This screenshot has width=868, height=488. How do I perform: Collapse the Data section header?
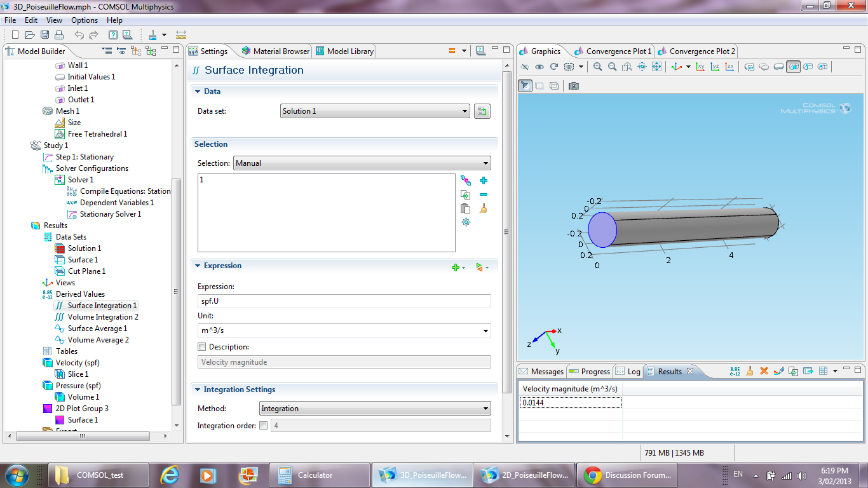pos(344,91)
